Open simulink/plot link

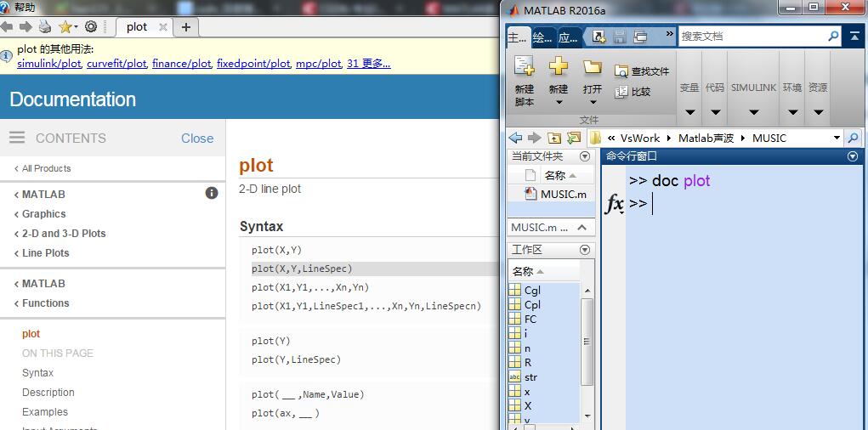pyautogui.click(x=48, y=64)
